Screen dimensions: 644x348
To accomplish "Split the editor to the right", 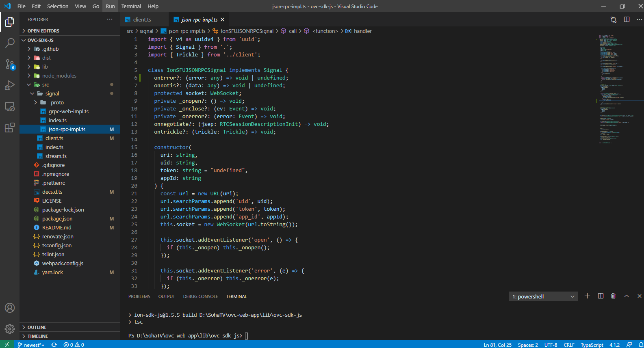I will 627,19.
